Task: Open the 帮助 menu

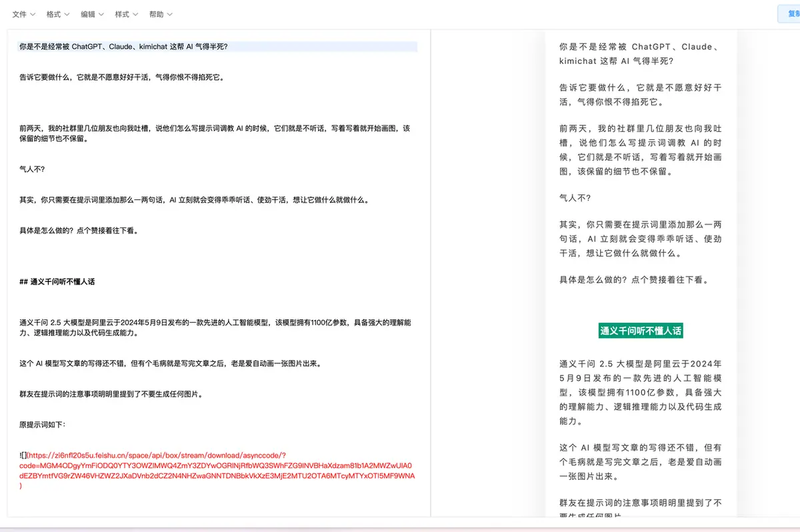Action: tap(161, 14)
